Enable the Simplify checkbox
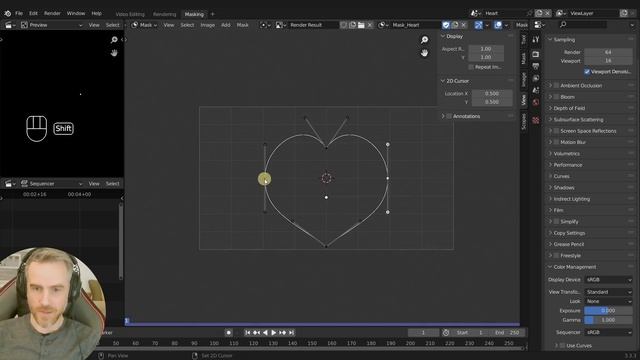 [x=556, y=222]
